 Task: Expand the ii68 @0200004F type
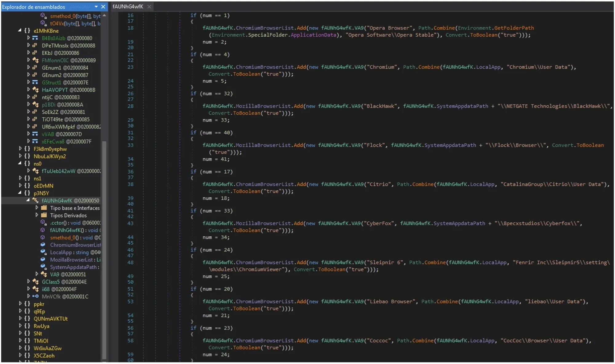point(28,289)
